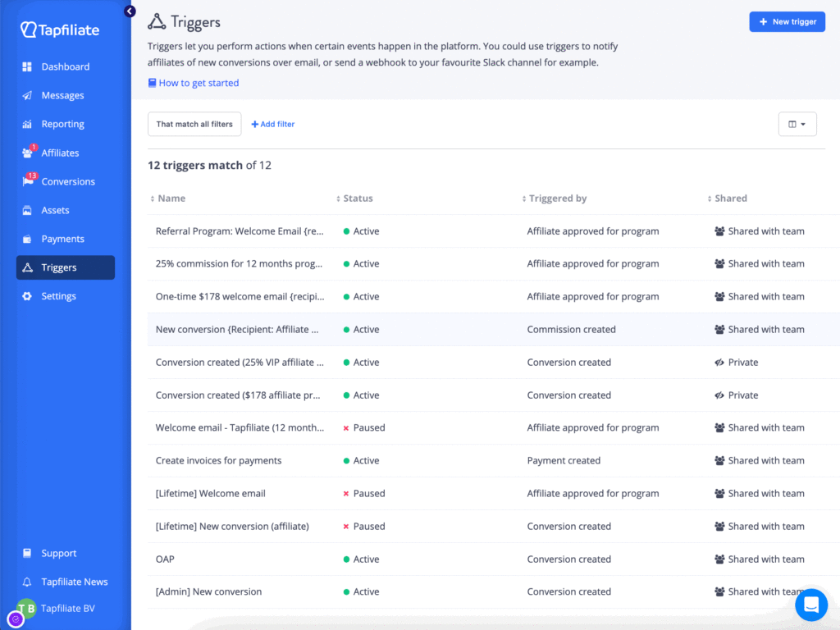The height and width of the screenshot is (630, 840).
Task: Click the Affiliates icon with notification badge
Action: coord(27,153)
